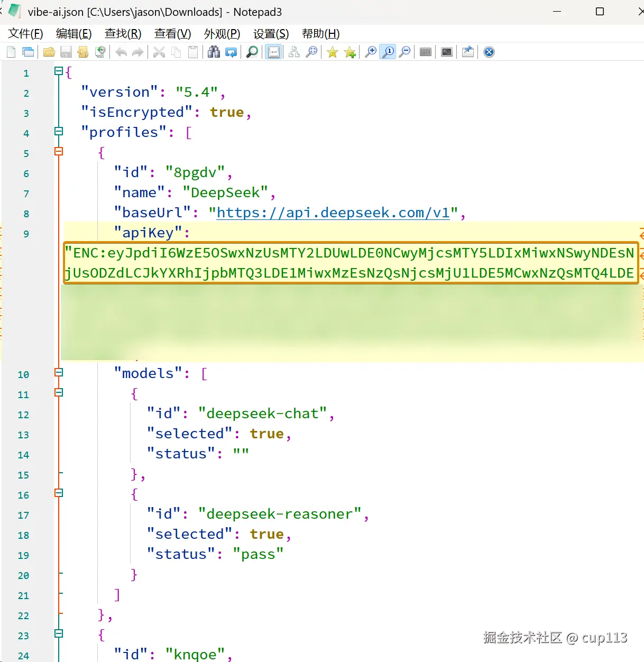Collapse the first profile fold at line 5
Viewport: 644px width, 662px height.
point(59,151)
